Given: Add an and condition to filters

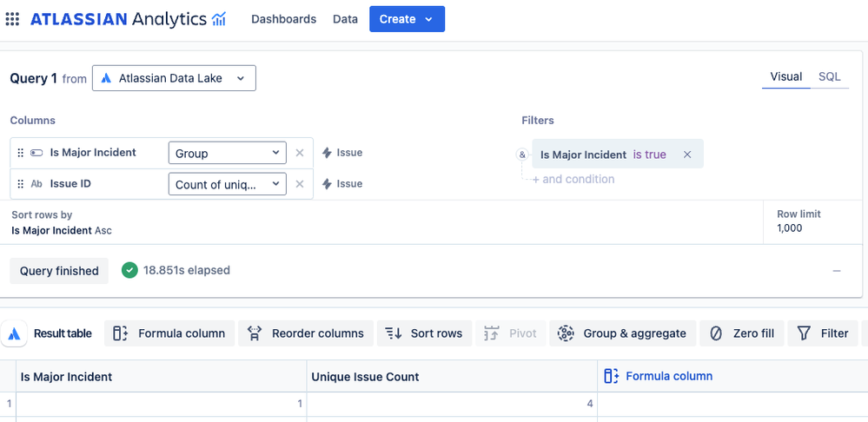Looking at the screenshot, I should point(573,179).
